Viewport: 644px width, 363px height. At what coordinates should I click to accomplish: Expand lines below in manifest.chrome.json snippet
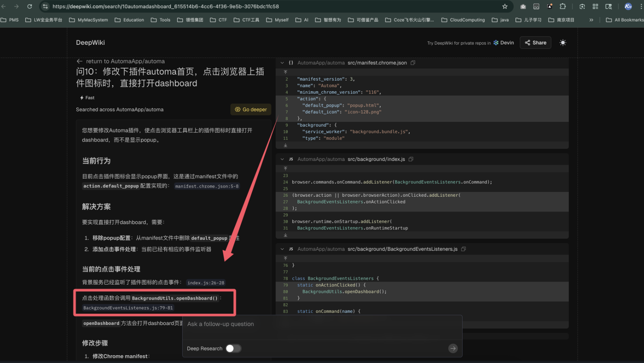[x=285, y=145]
